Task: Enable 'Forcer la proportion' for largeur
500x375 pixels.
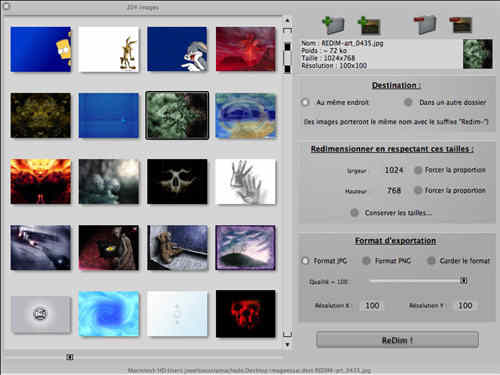Action: pos(418,170)
